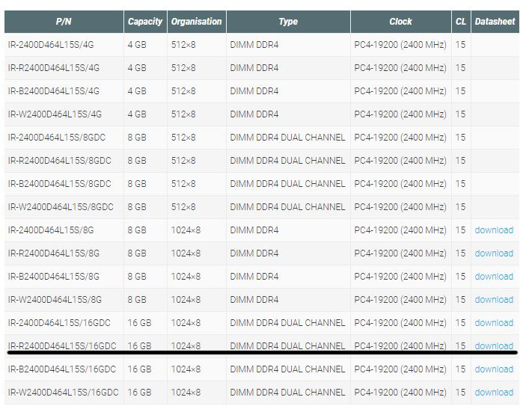The height and width of the screenshot is (412, 532).
Task: Open download link for IR-2400D464L15S/8G
Action: (x=494, y=230)
